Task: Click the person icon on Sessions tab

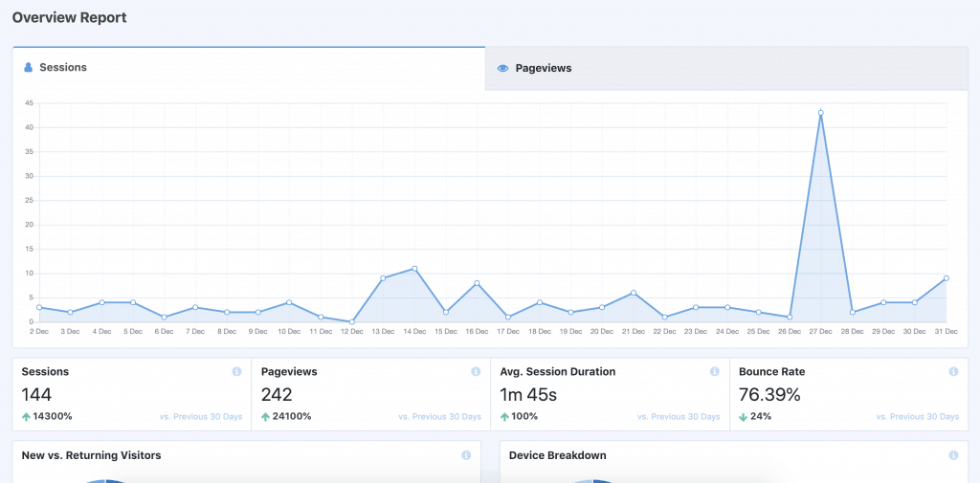Action: tap(28, 68)
